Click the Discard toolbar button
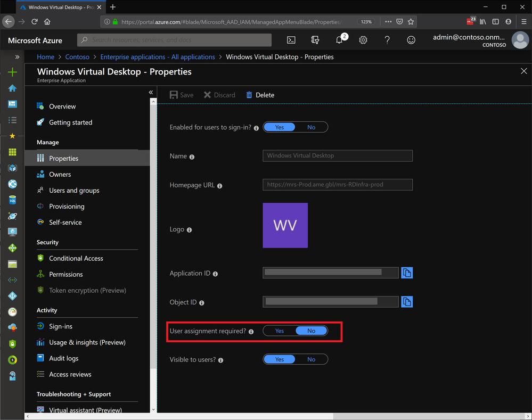The height and width of the screenshot is (420, 532). [219, 95]
